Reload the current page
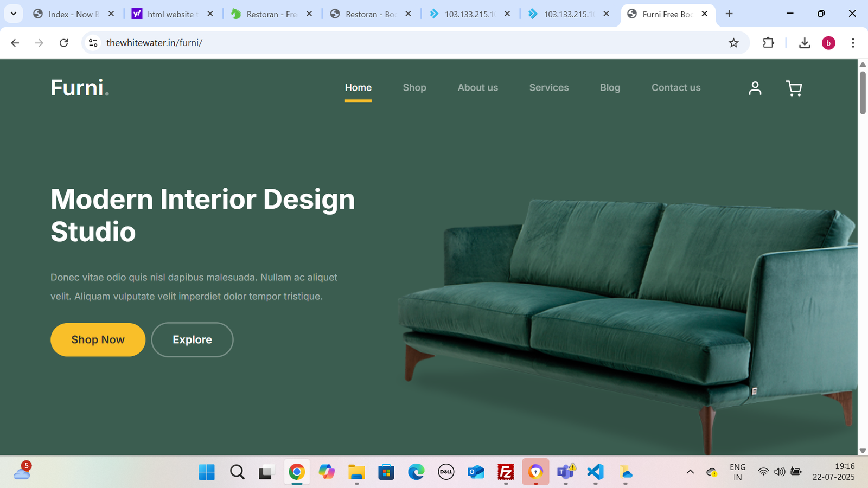 [64, 43]
